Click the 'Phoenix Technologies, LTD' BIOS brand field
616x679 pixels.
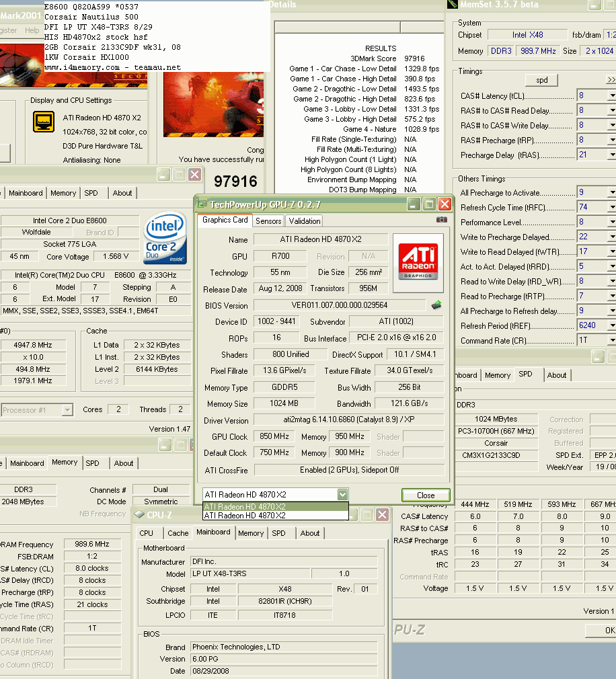click(x=284, y=647)
